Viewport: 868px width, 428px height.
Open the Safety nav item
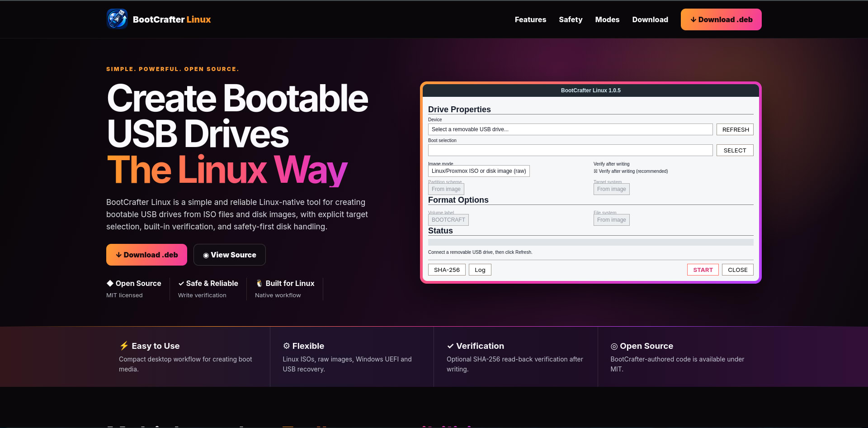click(x=571, y=19)
